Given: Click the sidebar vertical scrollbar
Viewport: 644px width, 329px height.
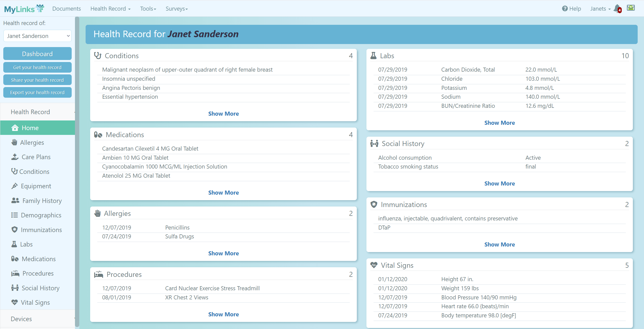Looking at the screenshot, I should tap(77, 172).
